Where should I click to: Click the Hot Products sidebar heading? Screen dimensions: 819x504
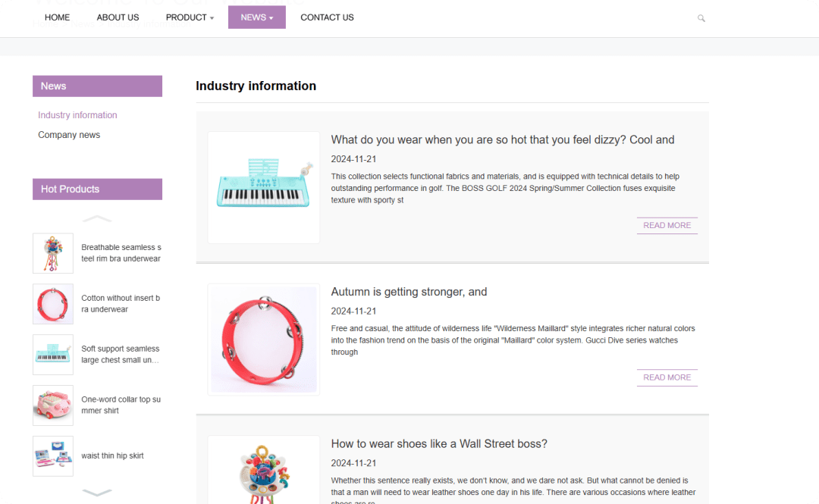pos(97,189)
